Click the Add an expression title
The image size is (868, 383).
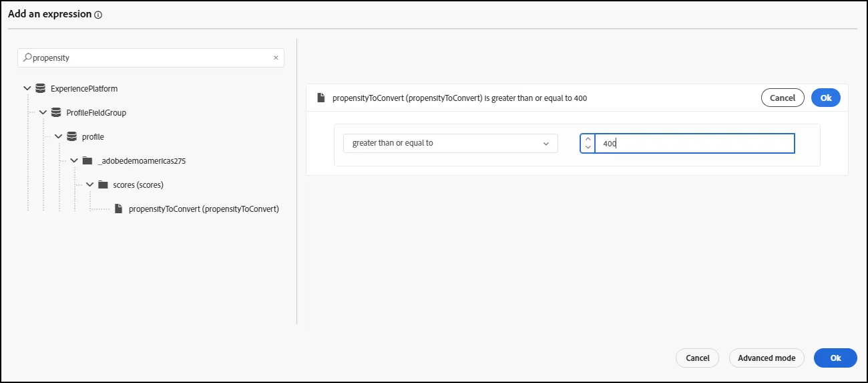click(x=49, y=14)
